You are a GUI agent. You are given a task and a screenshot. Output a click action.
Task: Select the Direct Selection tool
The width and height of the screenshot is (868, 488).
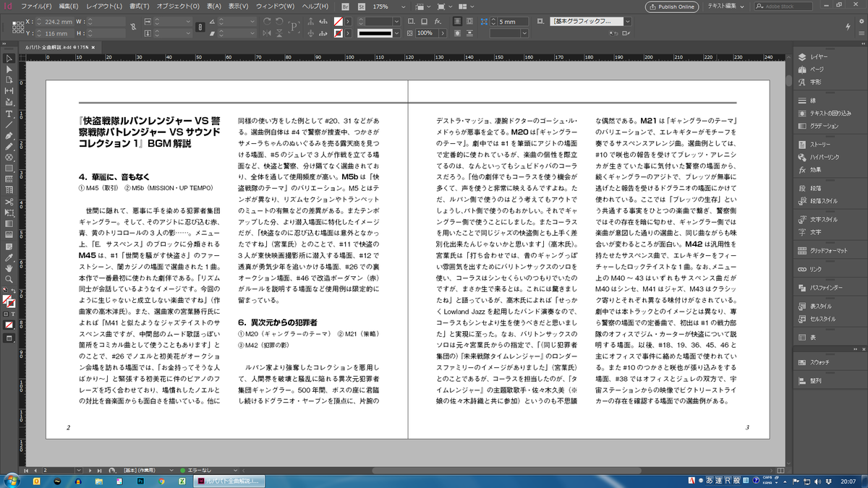point(9,69)
